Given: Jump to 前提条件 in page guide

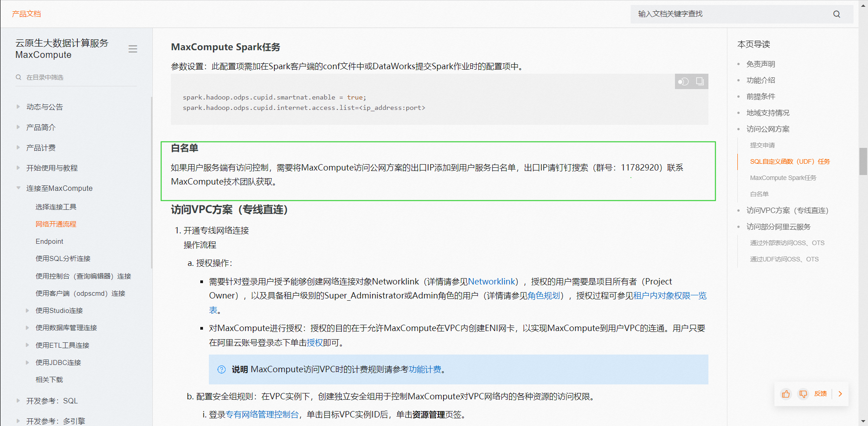Looking at the screenshot, I should [x=760, y=97].
